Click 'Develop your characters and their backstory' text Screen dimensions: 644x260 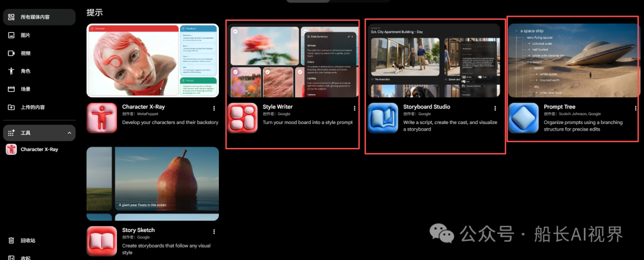(x=170, y=122)
